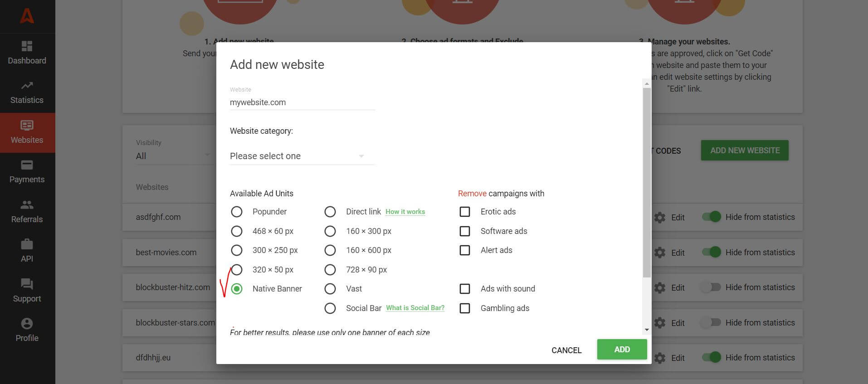Image resolution: width=868 pixels, height=384 pixels.
Task: Cancel the Add new website dialog
Action: pos(566,350)
